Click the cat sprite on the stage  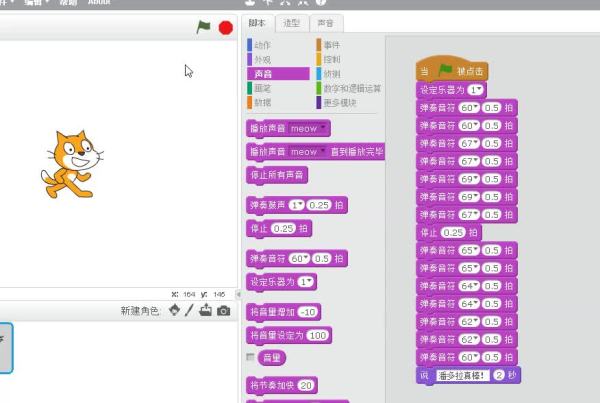[71, 165]
